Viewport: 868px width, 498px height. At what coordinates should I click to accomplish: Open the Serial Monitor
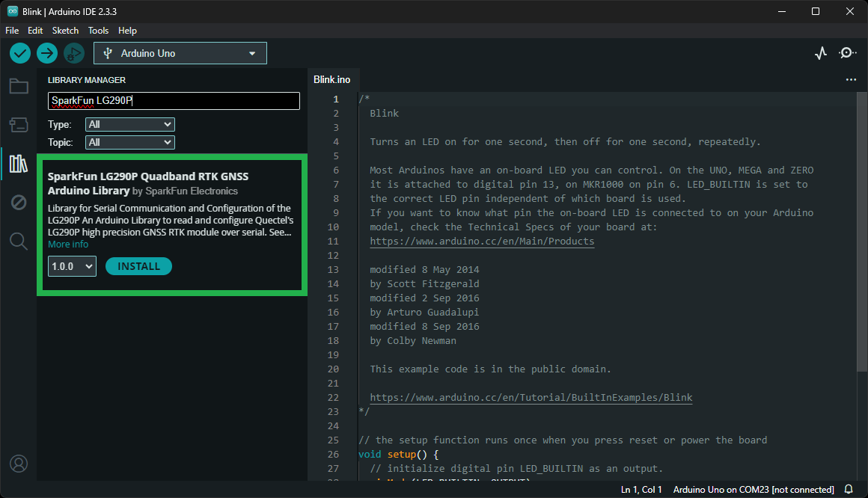(x=848, y=53)
